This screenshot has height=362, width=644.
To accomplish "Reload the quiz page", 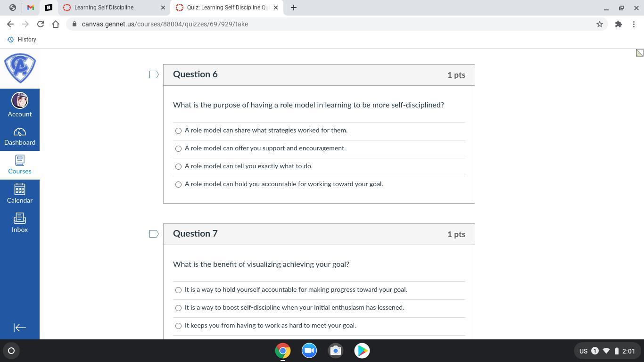I will click(x=41, y=24).
